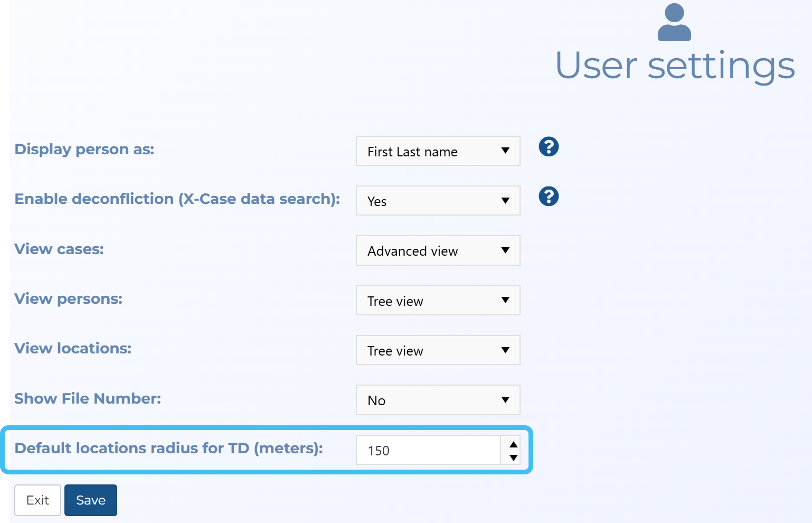Open help for Display person as
Screen dimensions: 812x523
point(549,147)
